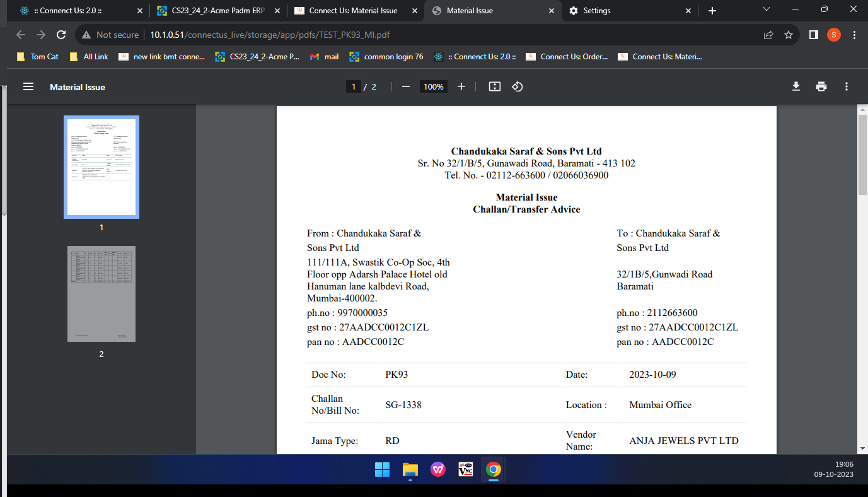This screenshot has width=868, height=497.
Task: Open tab search dropdown chevron
Action: click(x=767, y=9)
